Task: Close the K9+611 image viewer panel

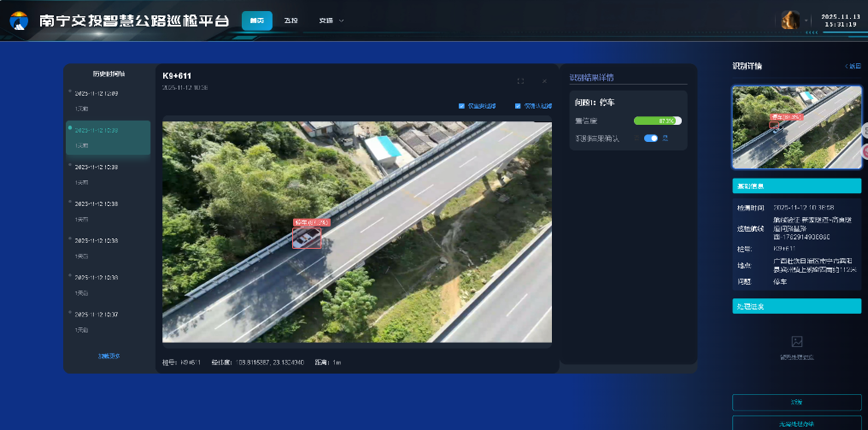Action: click(x=544, y=81)
